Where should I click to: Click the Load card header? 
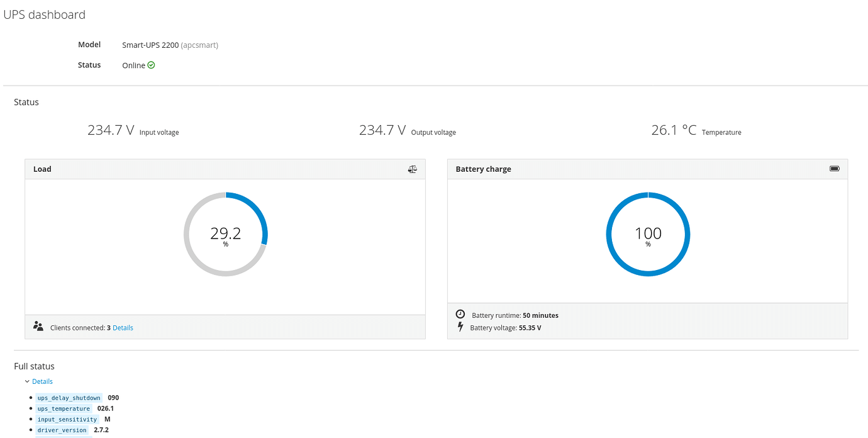[42, 169]
